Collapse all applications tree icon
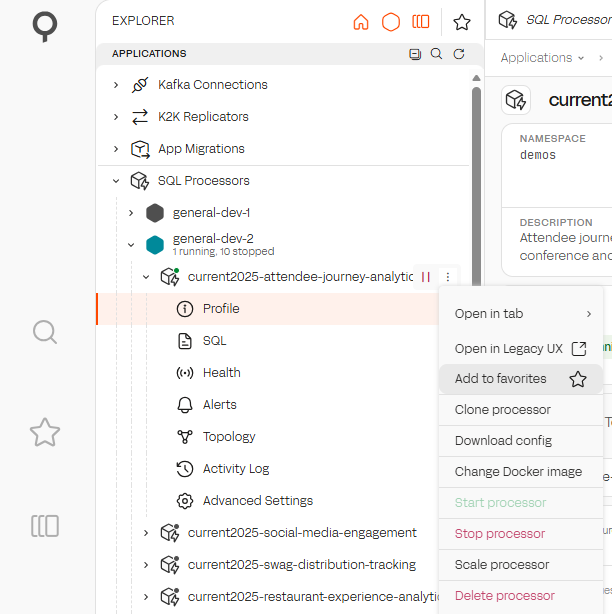 tap(415, 54)
